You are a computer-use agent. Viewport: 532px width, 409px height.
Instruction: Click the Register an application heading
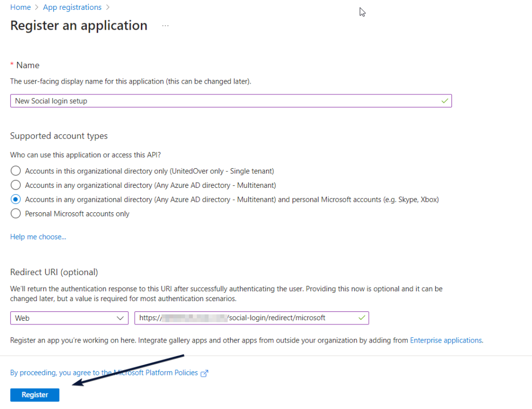click(x=79, y=25)
